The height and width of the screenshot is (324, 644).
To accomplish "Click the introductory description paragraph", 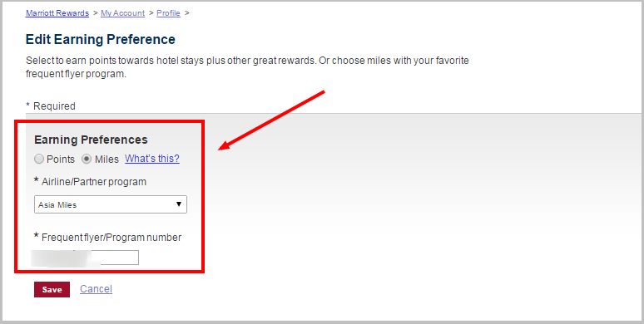I will pyautogui.click(x=247, y=67).
